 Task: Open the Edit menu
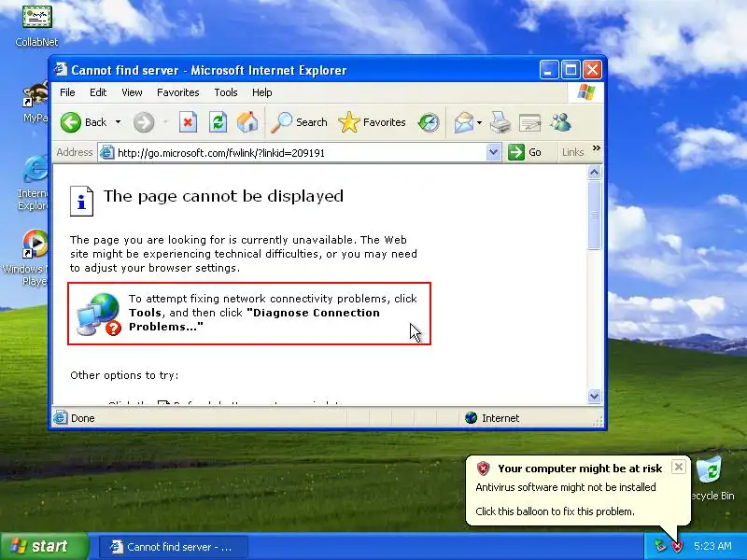pos(98,92)
